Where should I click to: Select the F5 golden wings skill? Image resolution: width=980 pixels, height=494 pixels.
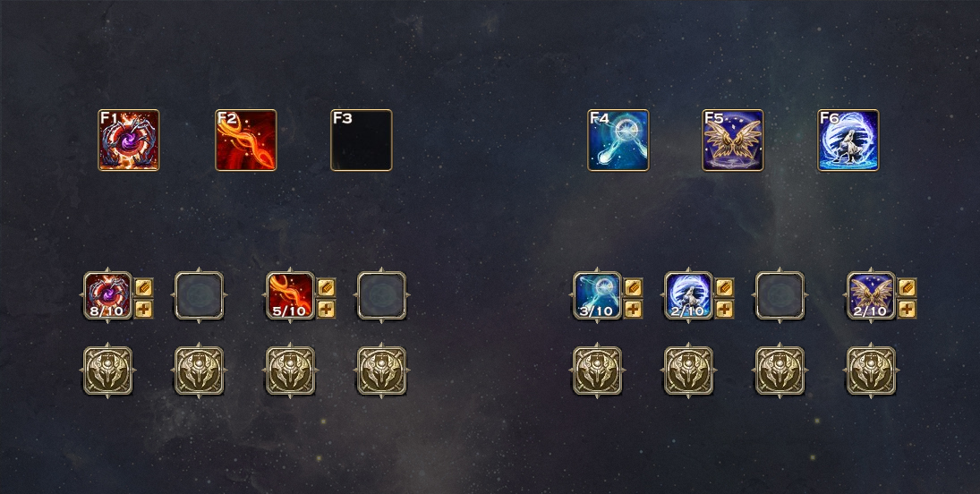tap(732, 141)
